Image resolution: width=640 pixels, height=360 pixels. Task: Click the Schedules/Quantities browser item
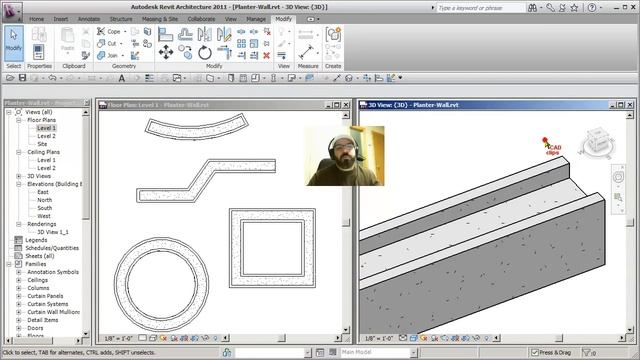(x=52, y=248)
